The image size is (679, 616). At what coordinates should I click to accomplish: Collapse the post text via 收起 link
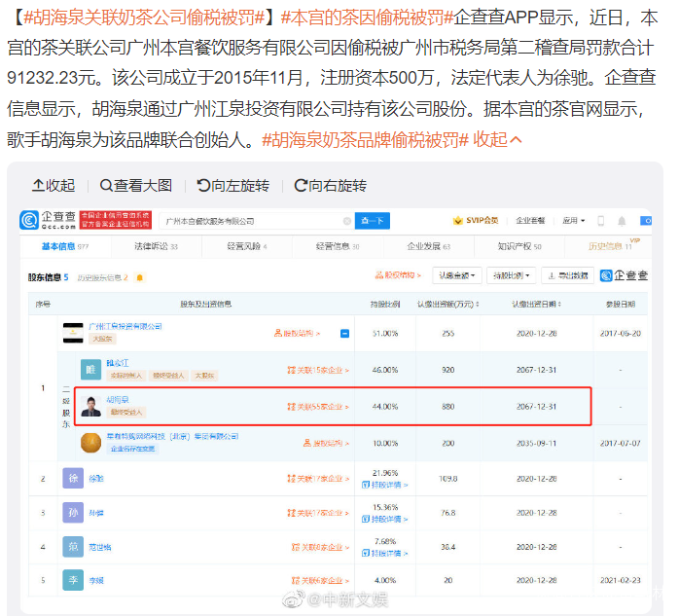point(497,139)
